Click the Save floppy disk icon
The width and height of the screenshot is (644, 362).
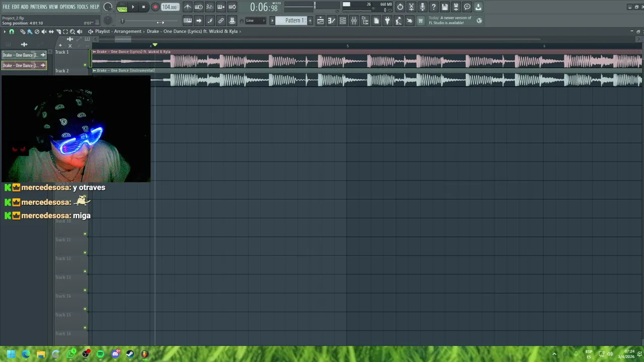[x=445, y=7]
